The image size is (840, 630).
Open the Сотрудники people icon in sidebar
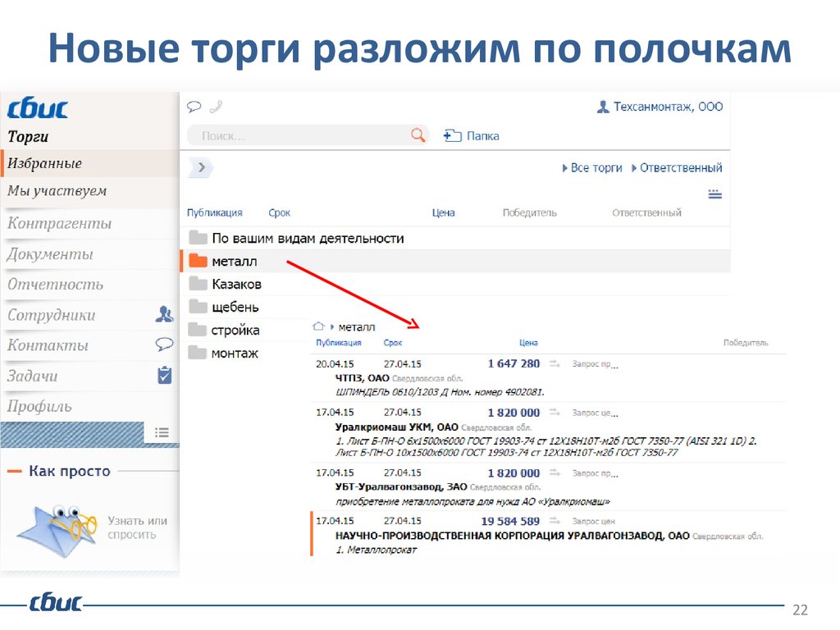[x=164, y=314]
